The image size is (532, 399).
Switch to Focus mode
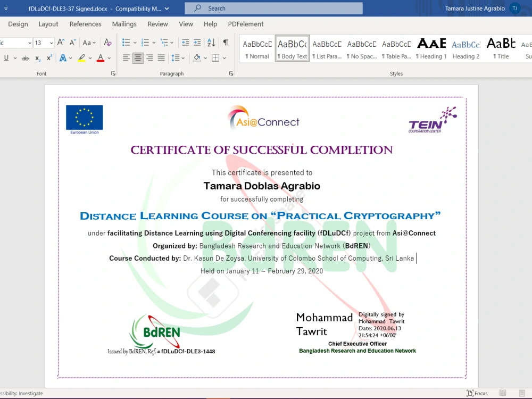(477, 393)
